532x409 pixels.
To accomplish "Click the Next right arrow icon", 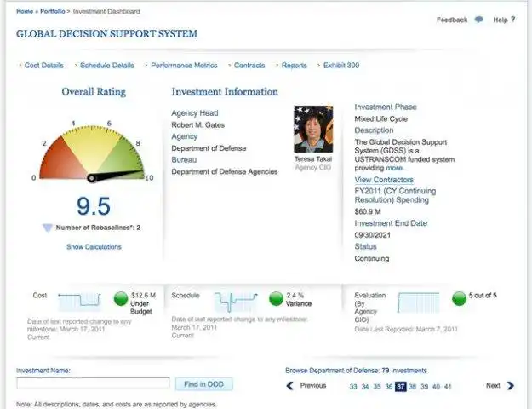I will [511, 385].
